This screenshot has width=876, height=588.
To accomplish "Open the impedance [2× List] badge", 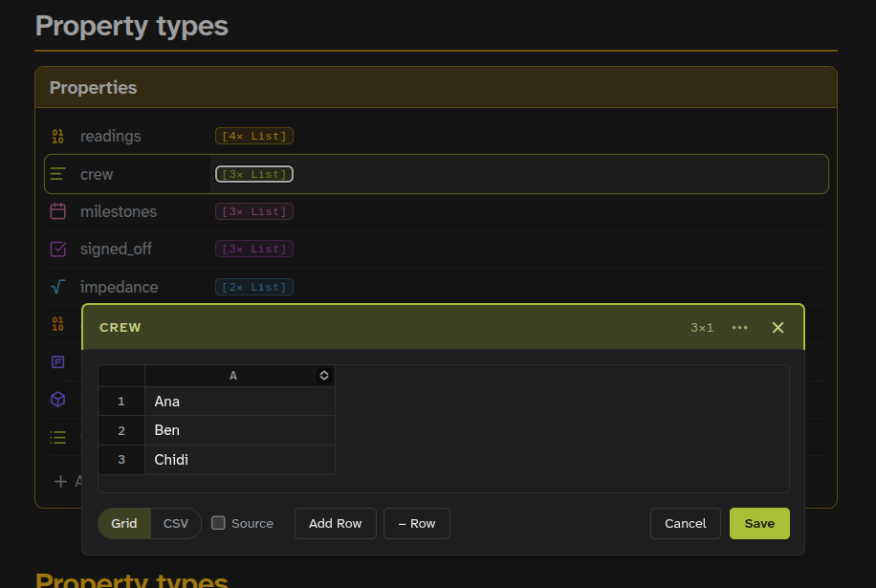I will tap(254, 287).
